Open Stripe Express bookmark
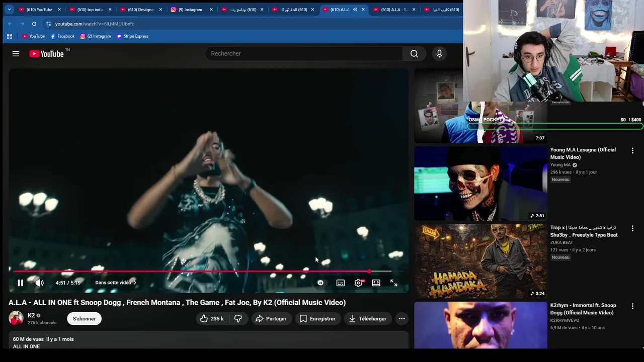The width and height of the screenshot is (644, 362). 132,36
